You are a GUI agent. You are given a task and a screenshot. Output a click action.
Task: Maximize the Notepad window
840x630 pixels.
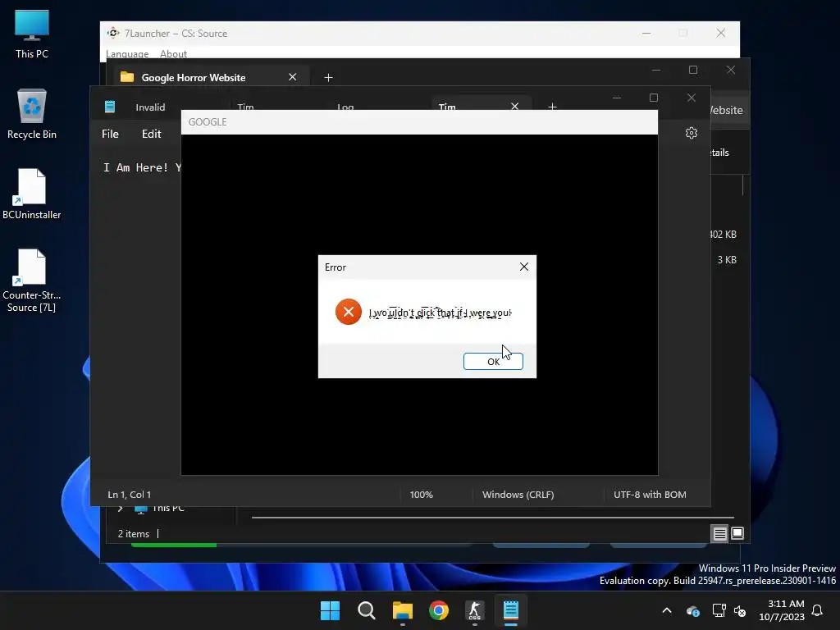(654, 98)
